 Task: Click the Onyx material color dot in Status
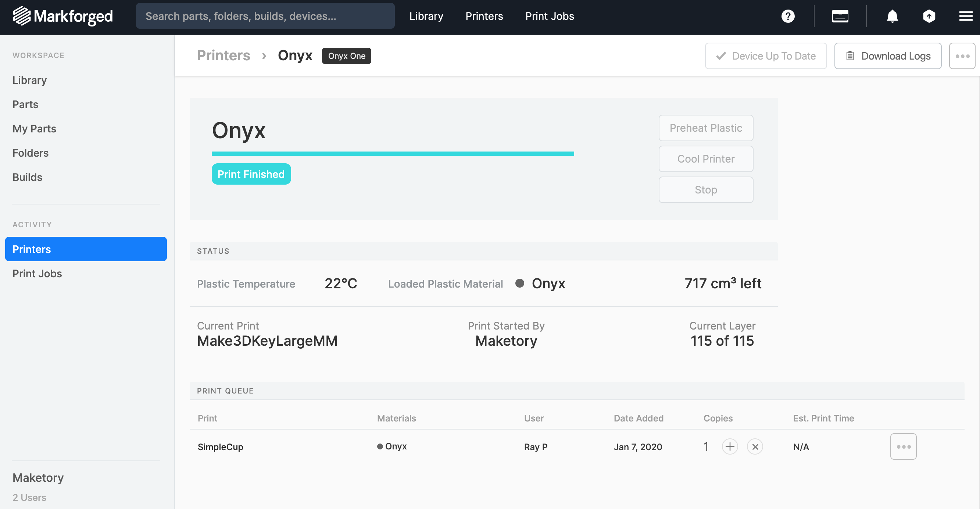[520, 283]
